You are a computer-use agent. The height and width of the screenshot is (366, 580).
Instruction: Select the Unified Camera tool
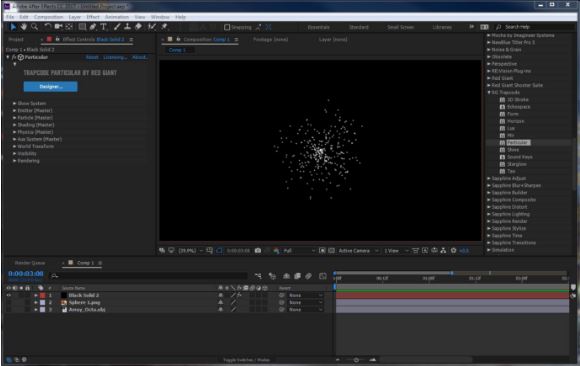coord(58,27)
